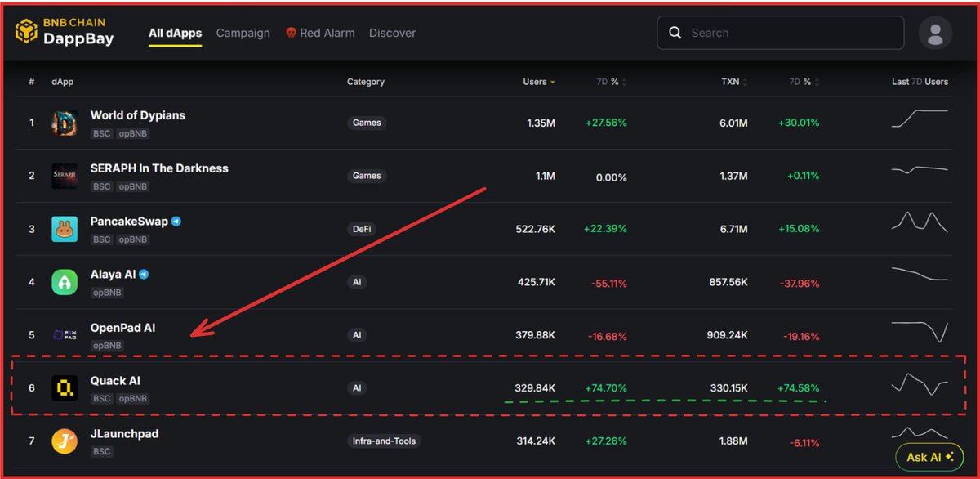The height and width of the screenshot is (479, 980).
Task: Open the BNB Chain DappBay logo
Action: pyautogui.click(x=64, y=31)
